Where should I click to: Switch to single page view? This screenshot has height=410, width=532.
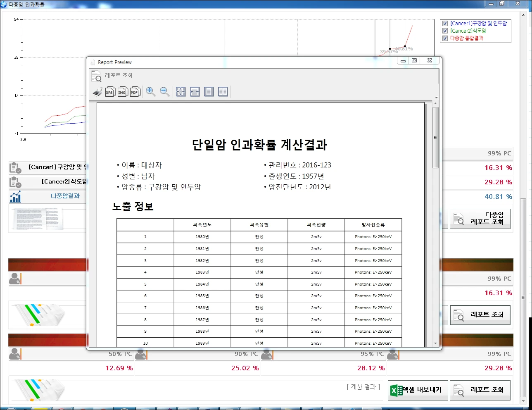209,92
